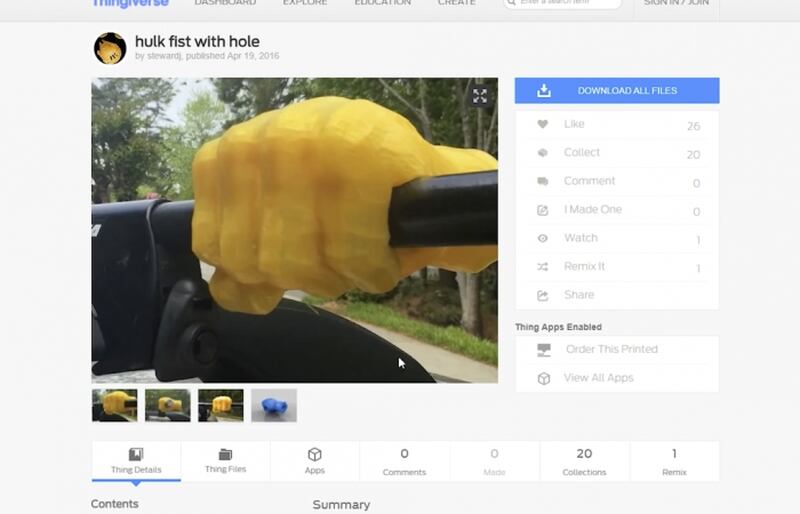Collect this thing

[x=617, y=153]
